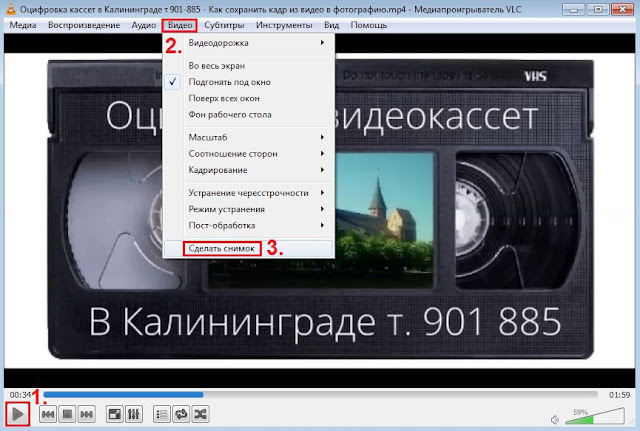Click elapsed time 00:34 label
The image size is (640, 431).
click(x=20, y=395)
